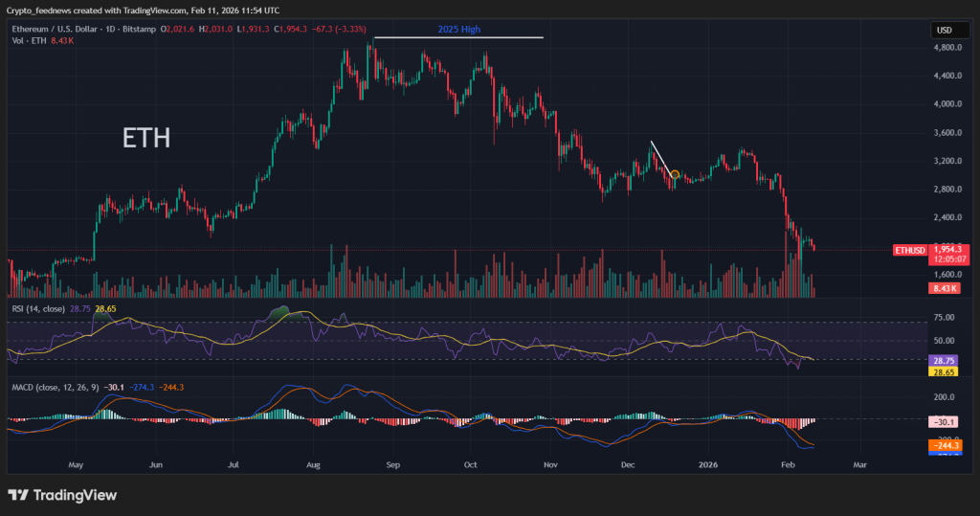
Task: Click the high value H2,031.0
Action: [x=215, y=30]
